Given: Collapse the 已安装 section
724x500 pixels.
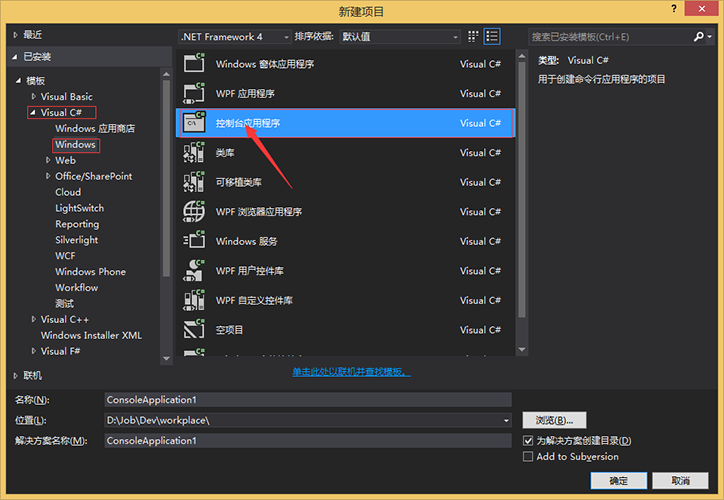Looking at the screenshot, I should tap(15, 57).
